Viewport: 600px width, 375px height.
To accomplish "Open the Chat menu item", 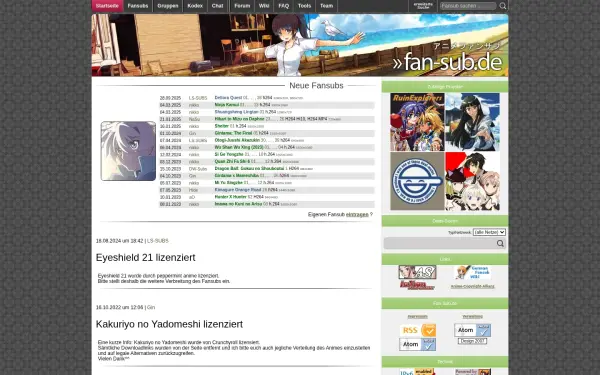I will coord(217,6).
